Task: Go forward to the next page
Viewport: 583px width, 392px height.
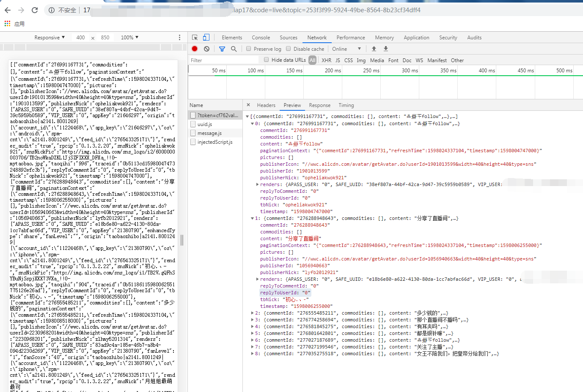Action: pyautogui.click(x=21, y=10)
